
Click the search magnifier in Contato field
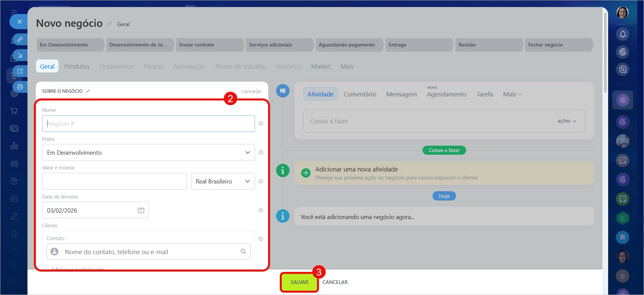243,251
